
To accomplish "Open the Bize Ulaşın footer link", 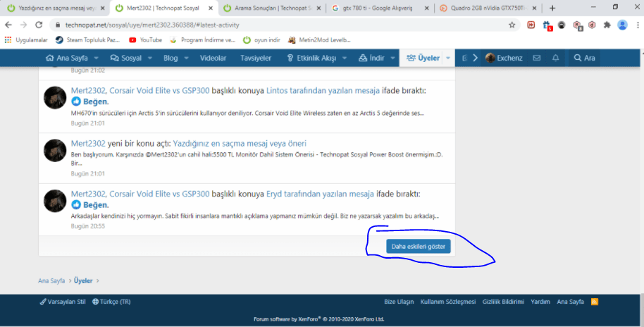I will point(399,302).
